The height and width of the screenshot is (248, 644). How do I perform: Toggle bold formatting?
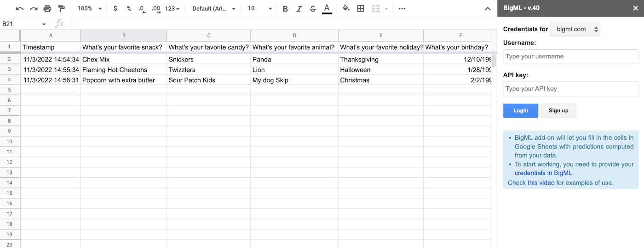pyautogui.click(x=285, y=9)
